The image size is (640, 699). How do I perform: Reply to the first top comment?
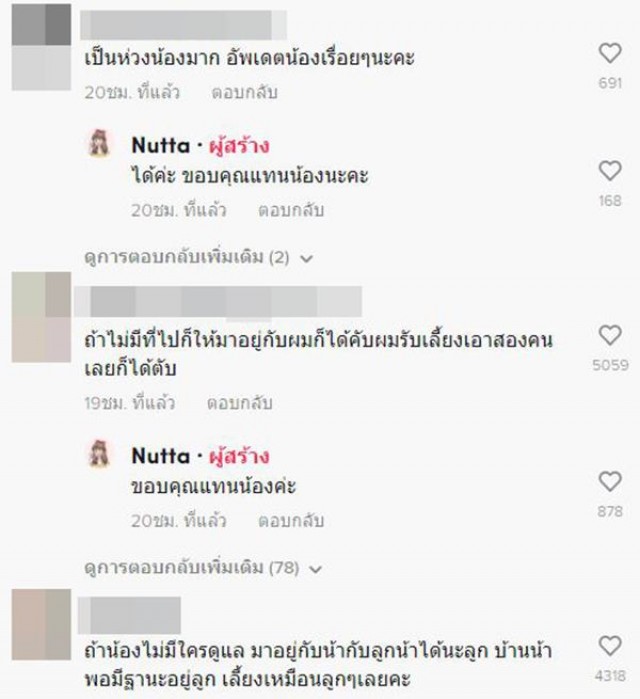[244, 92]
